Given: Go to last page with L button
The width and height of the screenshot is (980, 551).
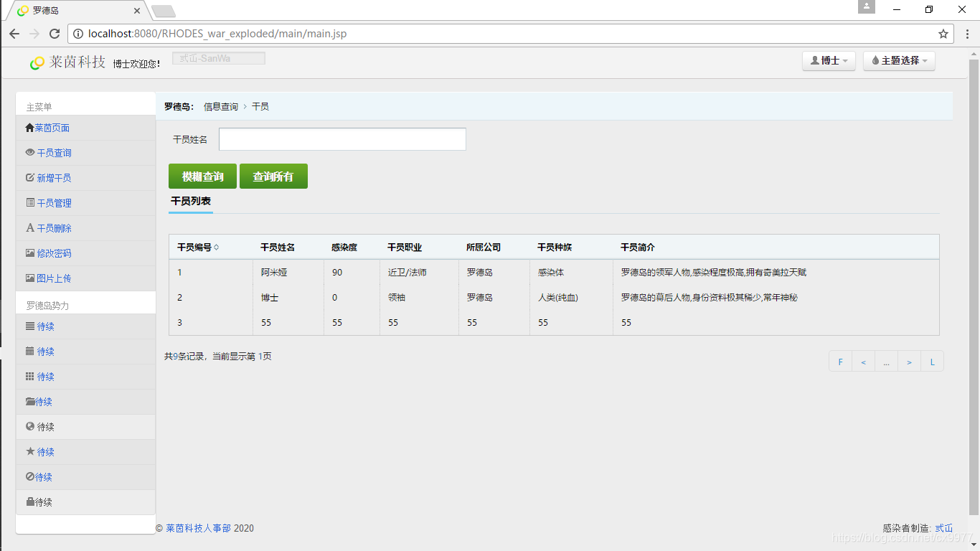Looking at the screenshot, I should 932,362.
